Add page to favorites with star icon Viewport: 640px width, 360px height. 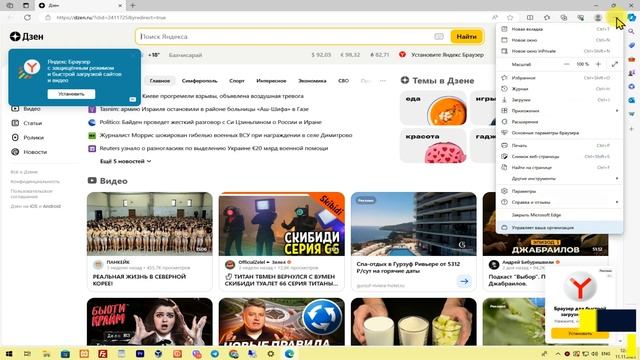point(510,18)
